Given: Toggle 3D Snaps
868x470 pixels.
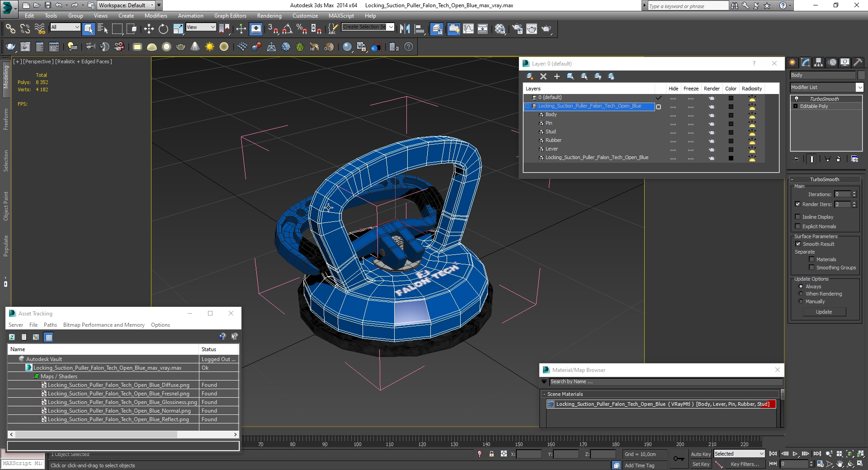Looking at the screenshot, I should [273, 29].
